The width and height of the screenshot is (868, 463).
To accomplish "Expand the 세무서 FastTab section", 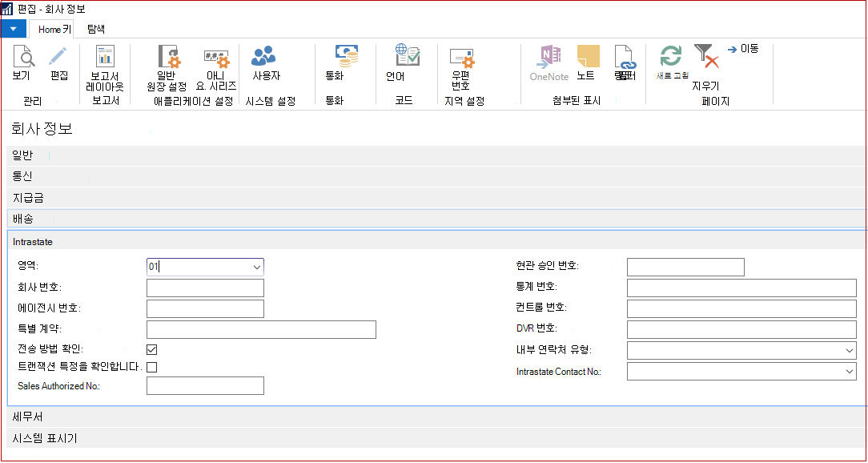I will [437, 417].
